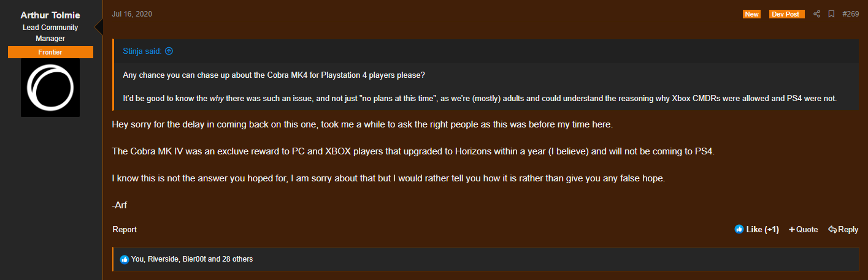The height and width of the screenshot is (280, 868).
Task: Open Arthur Tolmie's avatar image
Action: click(50, 88)
